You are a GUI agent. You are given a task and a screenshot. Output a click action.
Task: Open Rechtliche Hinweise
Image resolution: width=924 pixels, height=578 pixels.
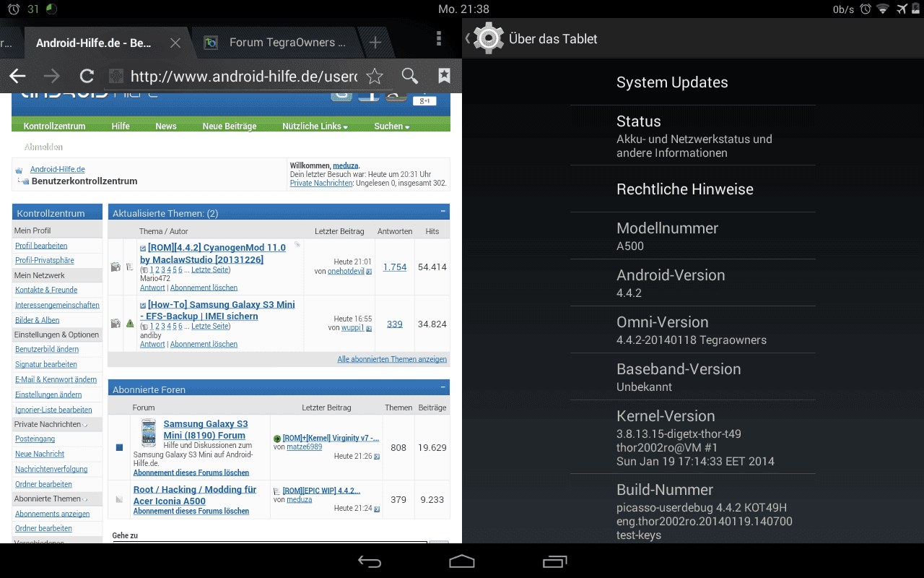[693, 189]
